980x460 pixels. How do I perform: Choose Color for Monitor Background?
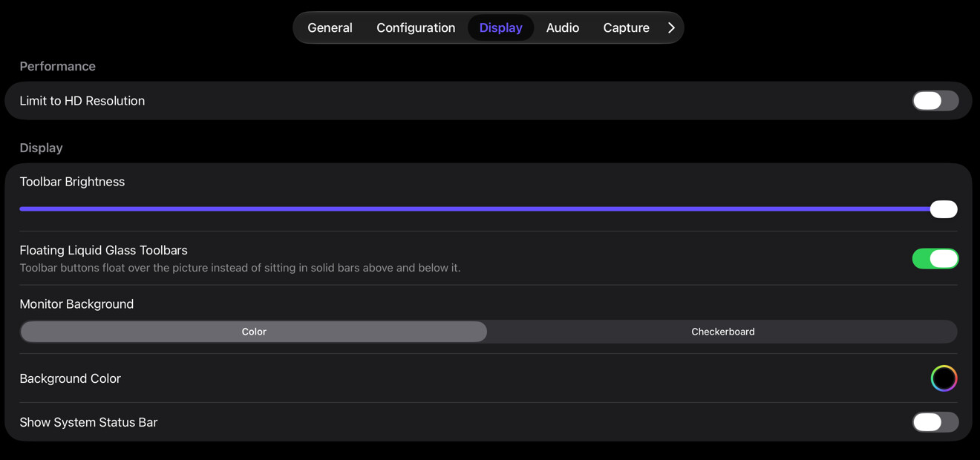coord(254,332)
